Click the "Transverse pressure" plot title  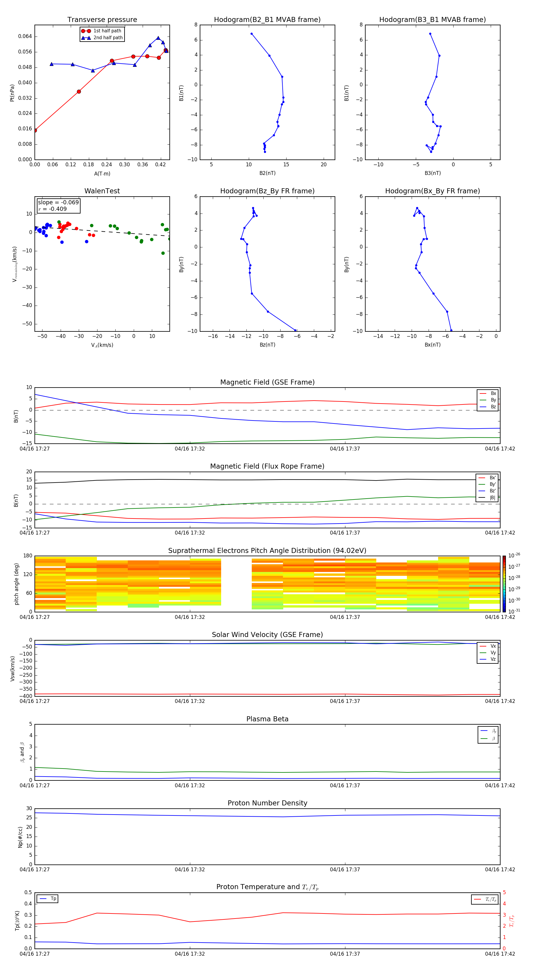click(x=102, y=20)
